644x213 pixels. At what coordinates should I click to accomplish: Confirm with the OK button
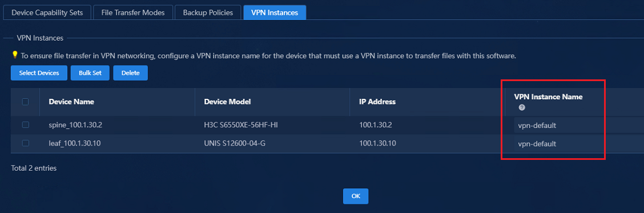click(x=356, y=196)
